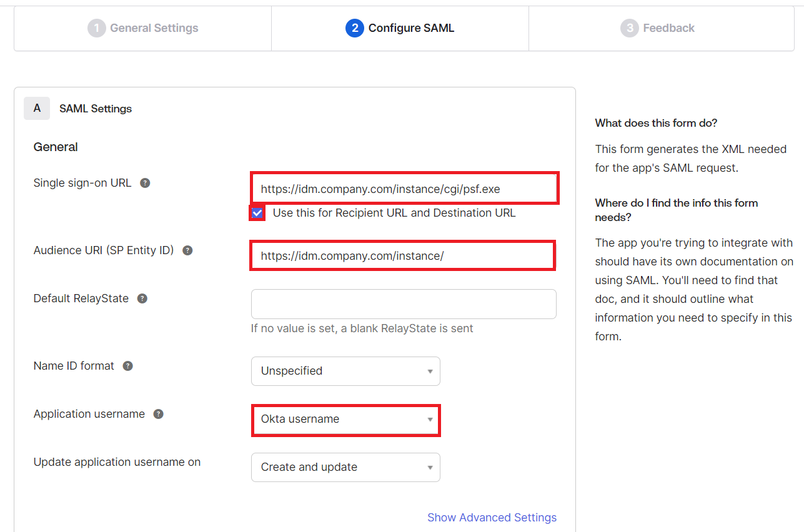804x532 pixels.
Task: Open Update application username on dropdown
Action: [345, 467]
